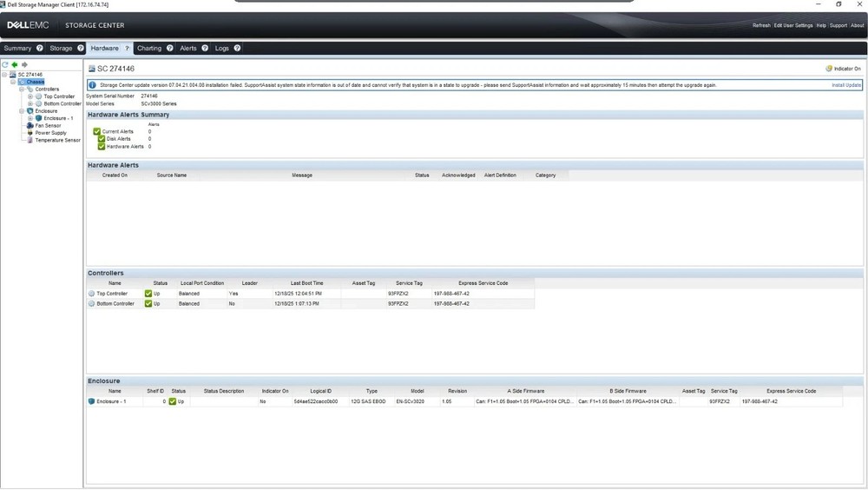Click the Bottom Controller status Up check icon

click(x=148, y=304)
